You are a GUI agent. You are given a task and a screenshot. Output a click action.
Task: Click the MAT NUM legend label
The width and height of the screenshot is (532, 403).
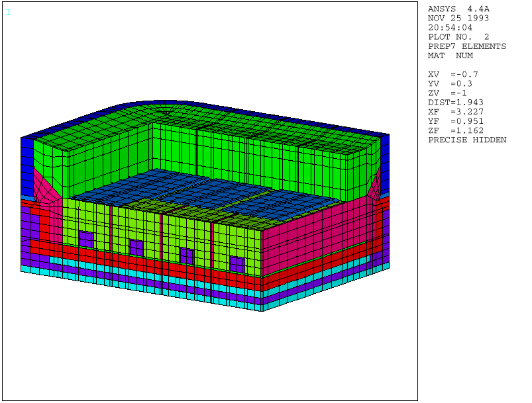pos(451,56)
